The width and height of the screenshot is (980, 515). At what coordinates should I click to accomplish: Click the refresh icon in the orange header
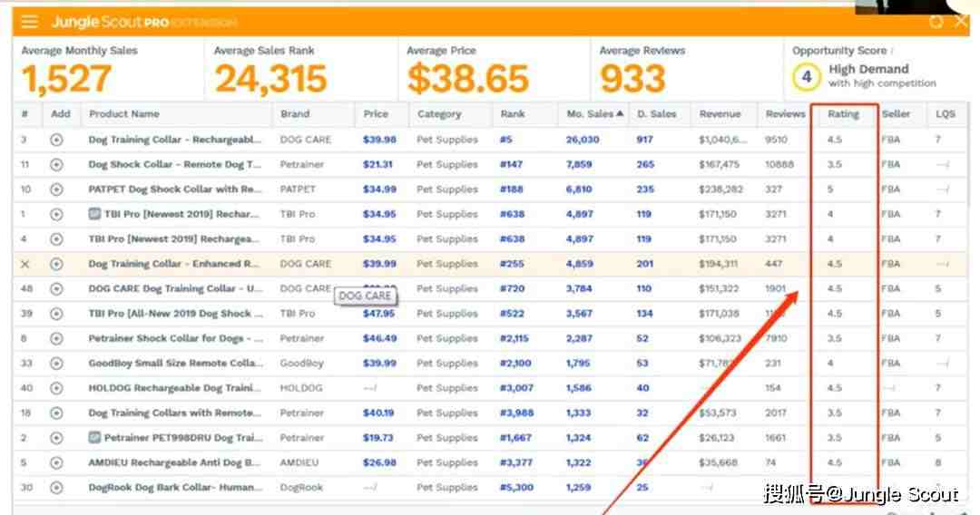click(x=936, y=22)
